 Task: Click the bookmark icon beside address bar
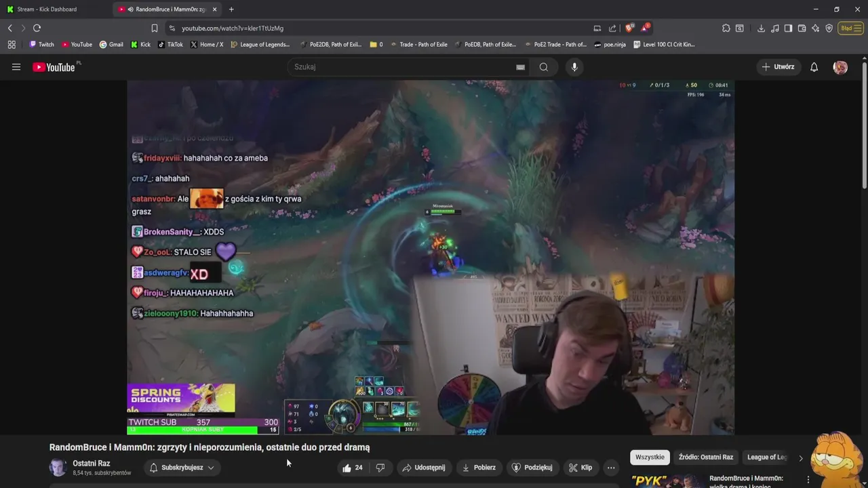(155, 28)
